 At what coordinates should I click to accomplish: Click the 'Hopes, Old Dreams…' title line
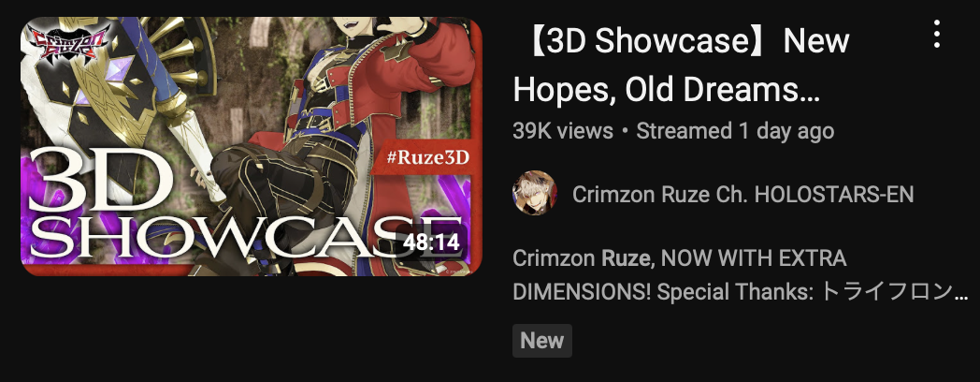[666, 91]
